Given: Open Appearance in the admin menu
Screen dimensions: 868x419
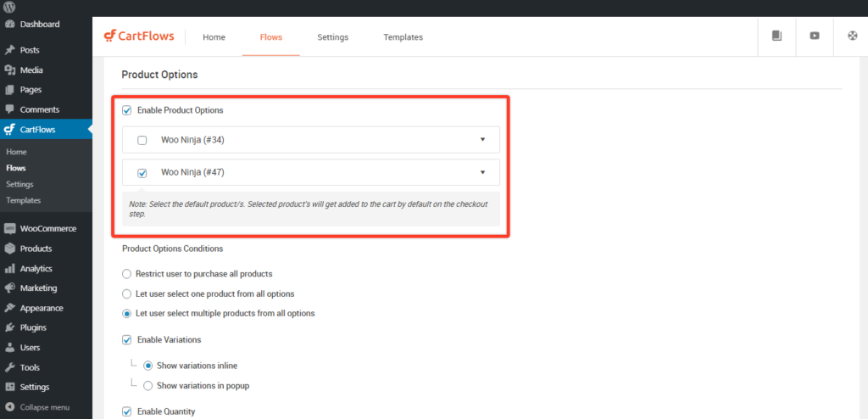Looking at the screenshot, I should pos(42,308).
